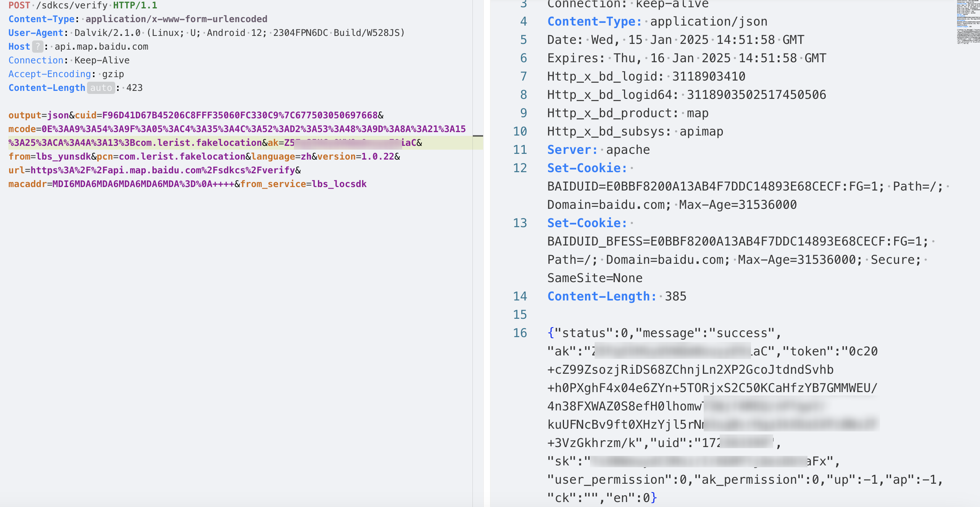Select the response Content-Length value 385
980x507 pixels.
pos(675,296)
